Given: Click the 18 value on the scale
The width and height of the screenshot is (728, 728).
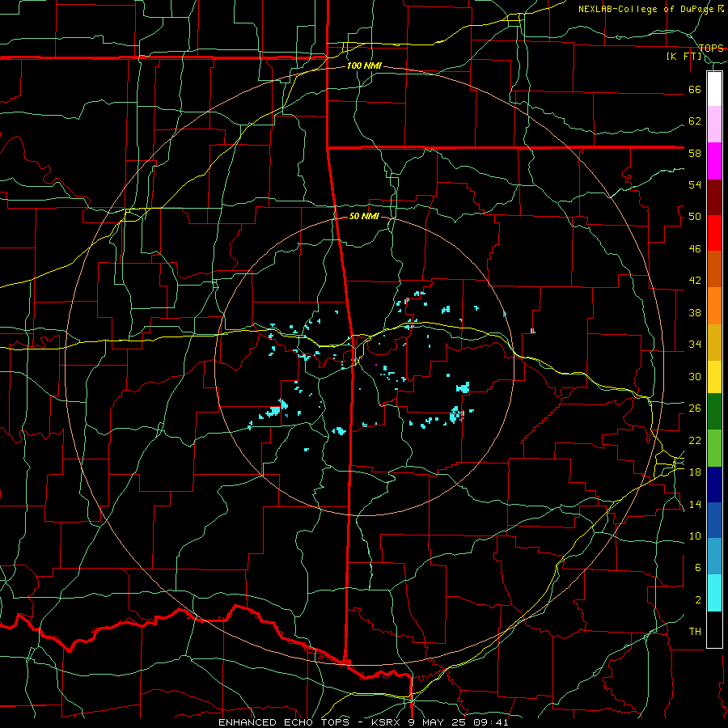Looking at the screenshot, I should click(695, 472).
